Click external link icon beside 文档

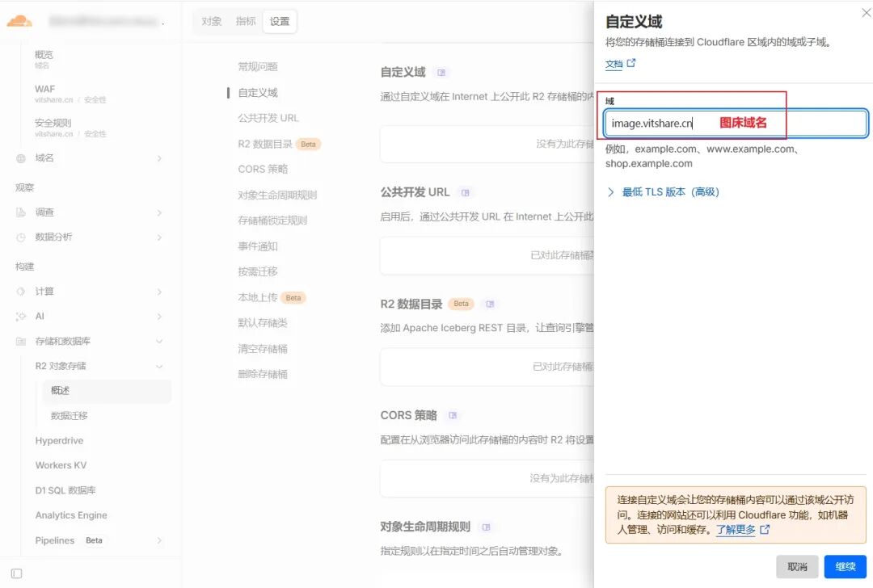pyautogui.click(x=631, y=63)
